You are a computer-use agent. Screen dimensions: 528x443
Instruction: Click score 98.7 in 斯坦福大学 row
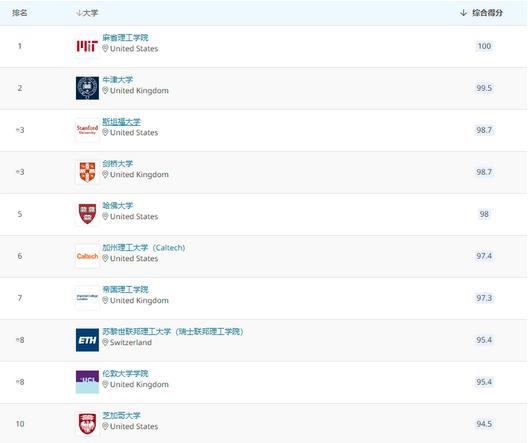(x=484, y=130)
